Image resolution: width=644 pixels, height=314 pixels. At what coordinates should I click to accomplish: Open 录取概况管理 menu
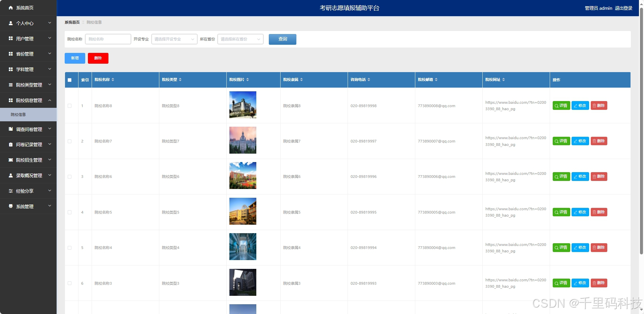pyautogui.click(x=28, y=176)
